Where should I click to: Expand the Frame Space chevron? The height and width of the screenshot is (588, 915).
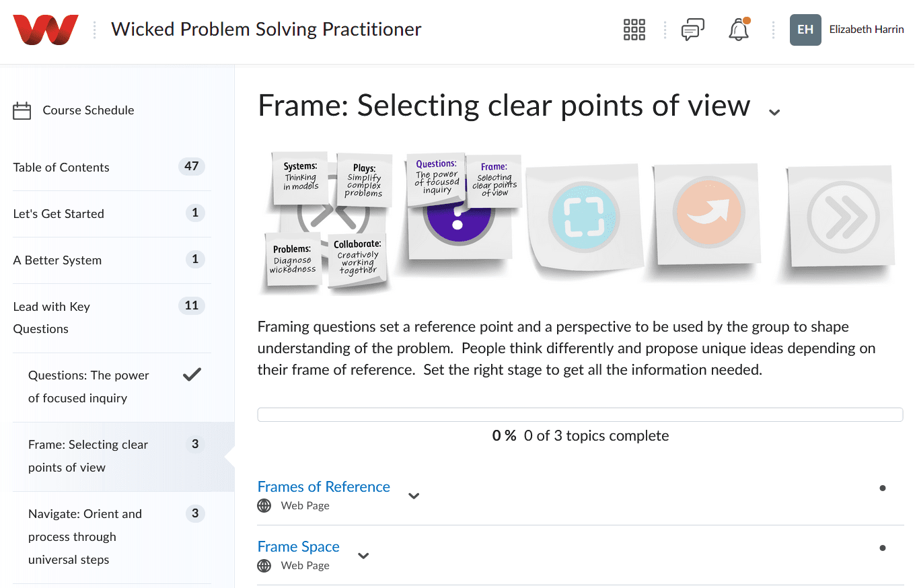point(364,556)
